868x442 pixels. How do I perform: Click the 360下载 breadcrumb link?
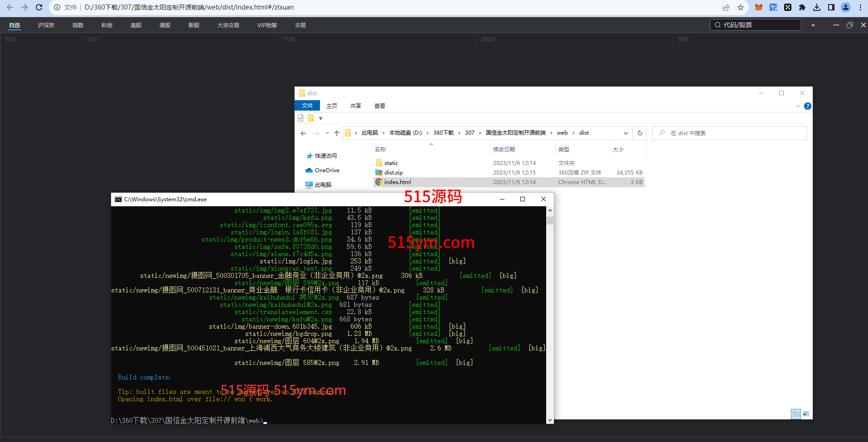[x=443, y=133]
